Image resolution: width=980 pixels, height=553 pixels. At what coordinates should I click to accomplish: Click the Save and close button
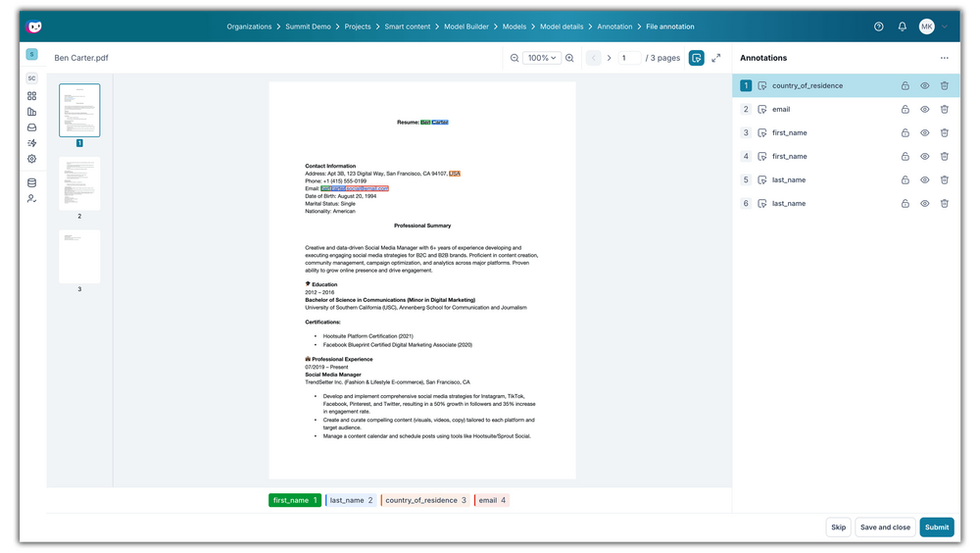[x=885, y=527]
